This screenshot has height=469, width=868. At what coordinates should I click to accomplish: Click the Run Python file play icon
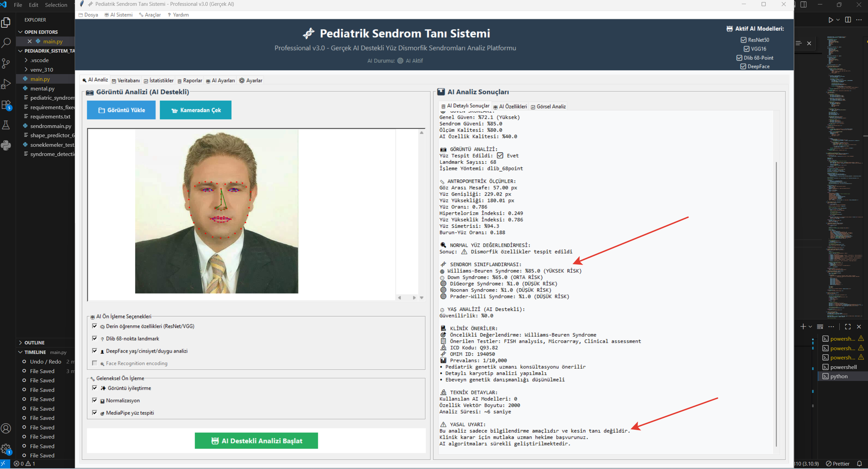[830, 20]
